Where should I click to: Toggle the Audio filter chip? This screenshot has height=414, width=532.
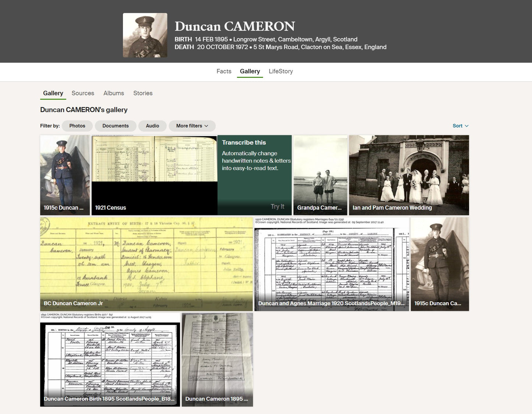pos(152,126)
